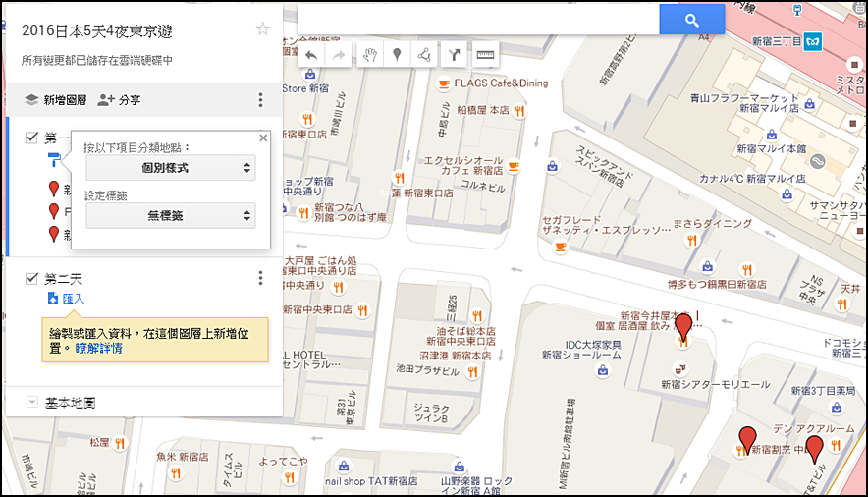Open the 個別樣式 grouping dropdown

pyautogui.click(x=171, y=168)
